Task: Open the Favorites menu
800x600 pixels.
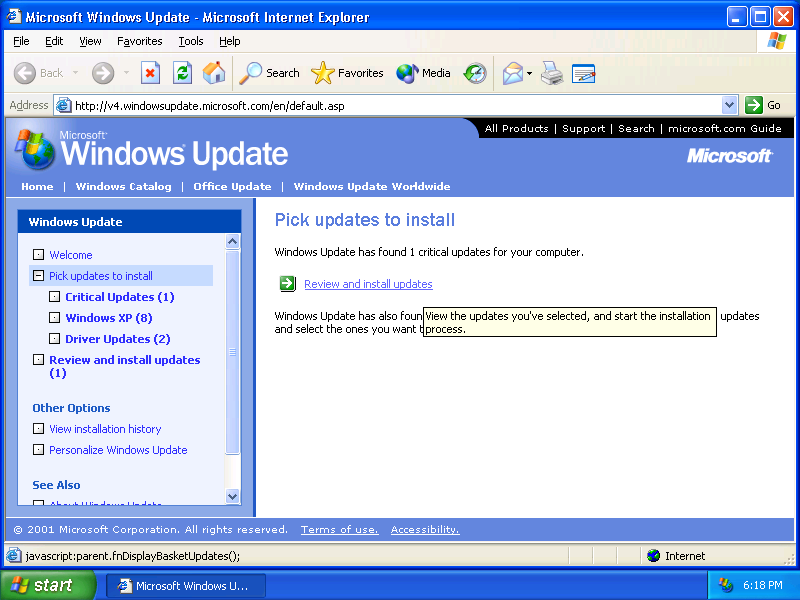Action: point(139,41)
